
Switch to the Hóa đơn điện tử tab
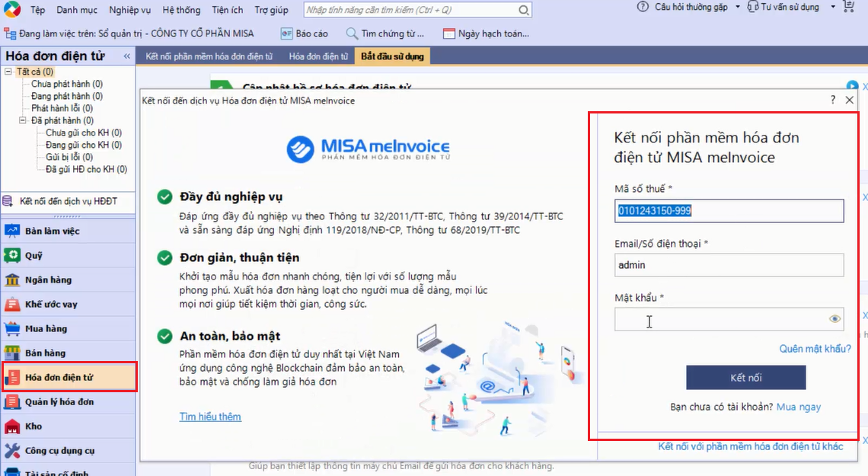pyautogui.click(x=318, y=56)
